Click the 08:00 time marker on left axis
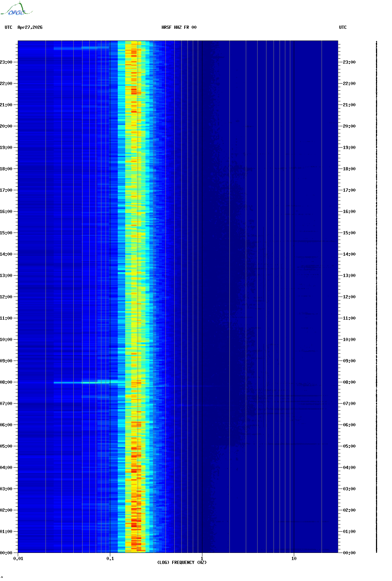The image size is (392, 581). pos(6,382)
